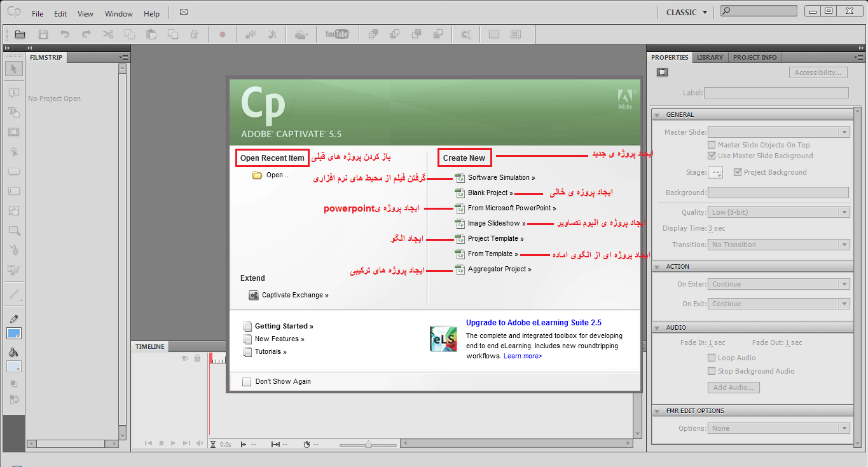
Task: Click Blank Project link
Action: (490, 193)
